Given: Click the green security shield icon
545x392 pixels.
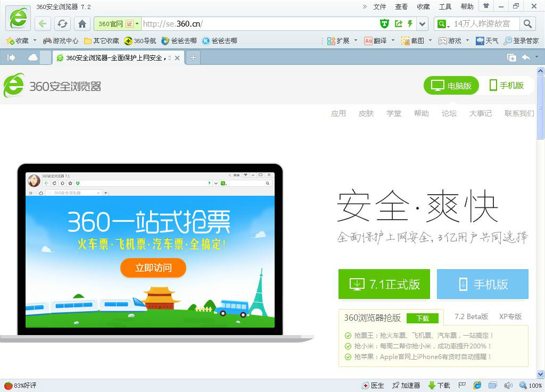Looking at the screenshot, I should click(x=384, y=23).
